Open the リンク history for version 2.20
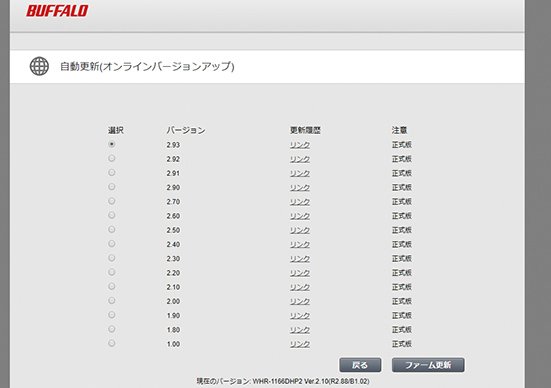This screenshot has height=388, width=551. pyautogui.click(x=300, y=273)
